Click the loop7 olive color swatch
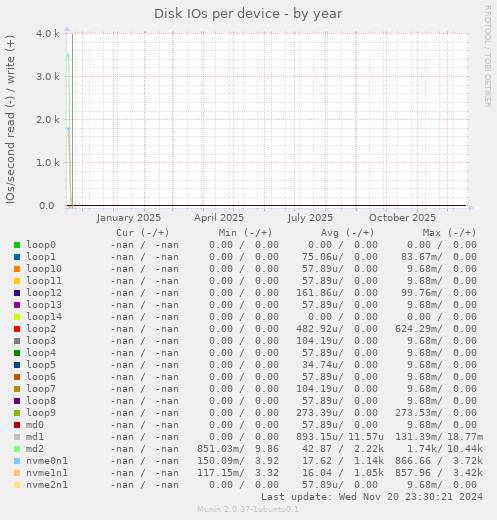Viewport: 497px width, 520px height. coord(17,389)
